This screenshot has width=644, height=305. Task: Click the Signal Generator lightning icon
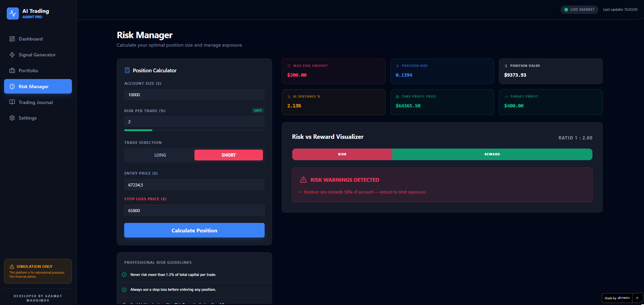(12, 55)
